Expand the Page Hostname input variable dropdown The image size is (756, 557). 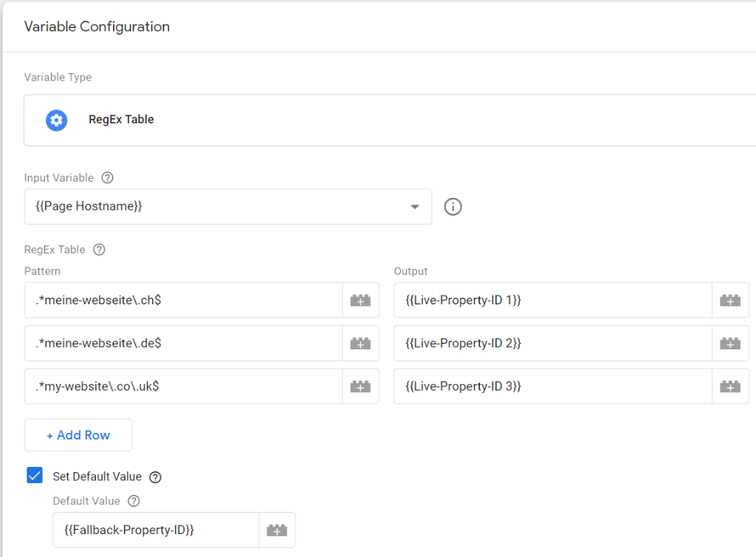point(415,207)
